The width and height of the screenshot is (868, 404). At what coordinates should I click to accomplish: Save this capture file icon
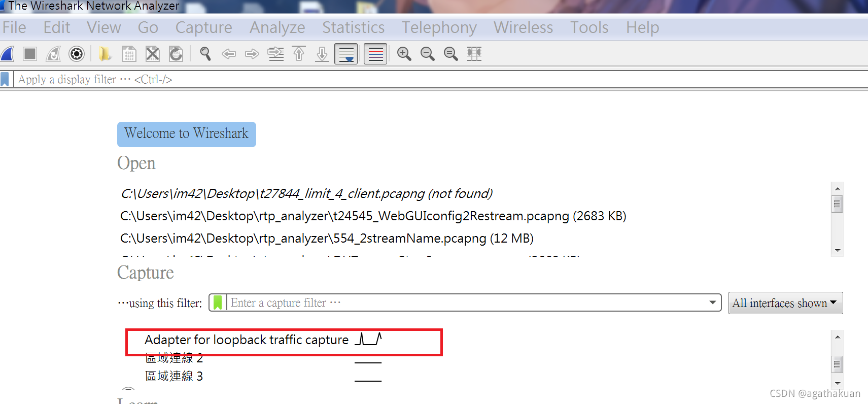click(x=129, y=53)
